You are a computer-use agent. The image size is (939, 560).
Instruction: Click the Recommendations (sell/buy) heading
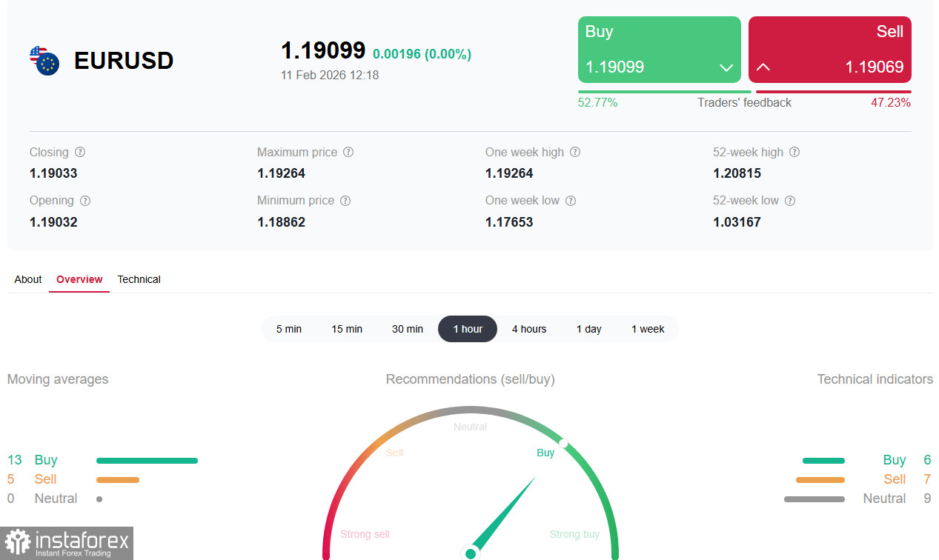[470, 379]
